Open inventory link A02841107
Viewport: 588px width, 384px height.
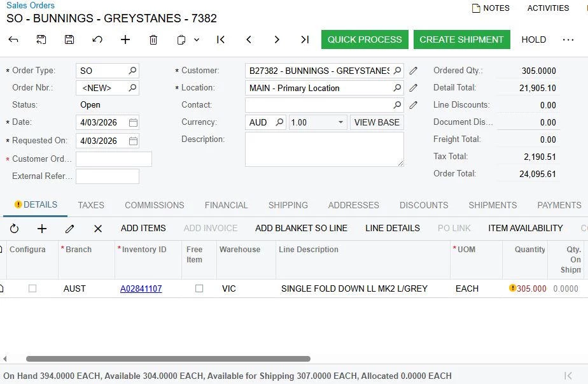pyautogui.click(x=141, y=288)
